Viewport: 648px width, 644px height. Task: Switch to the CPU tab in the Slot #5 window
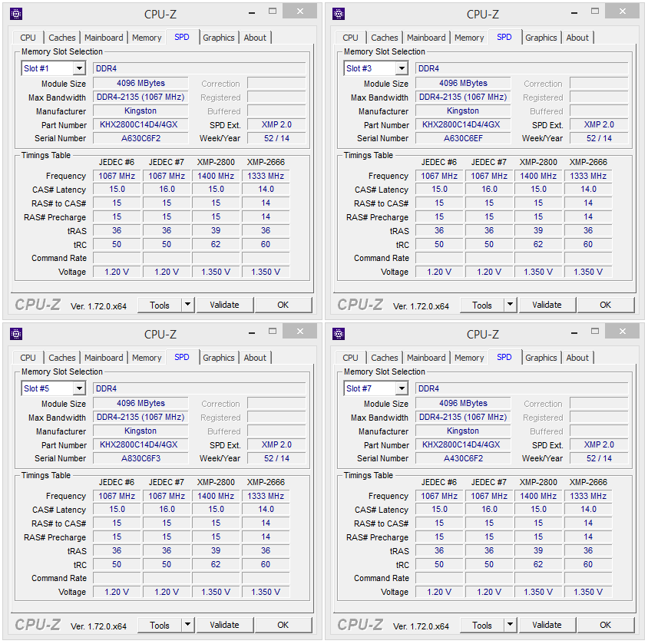point(28,358)
